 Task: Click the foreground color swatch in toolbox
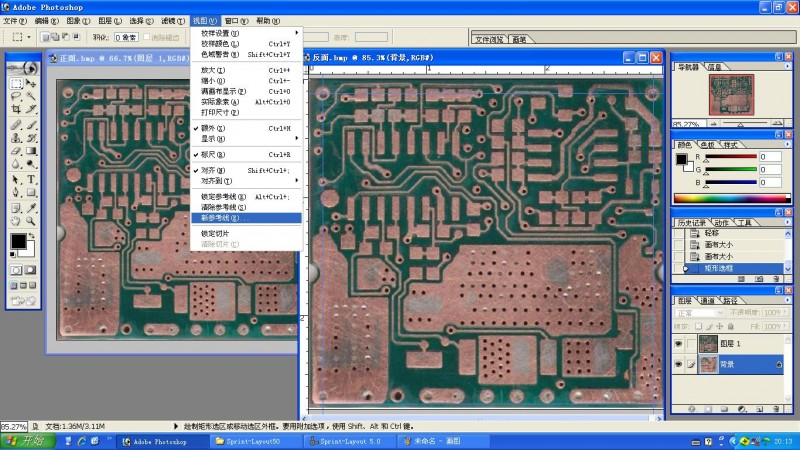17,241
